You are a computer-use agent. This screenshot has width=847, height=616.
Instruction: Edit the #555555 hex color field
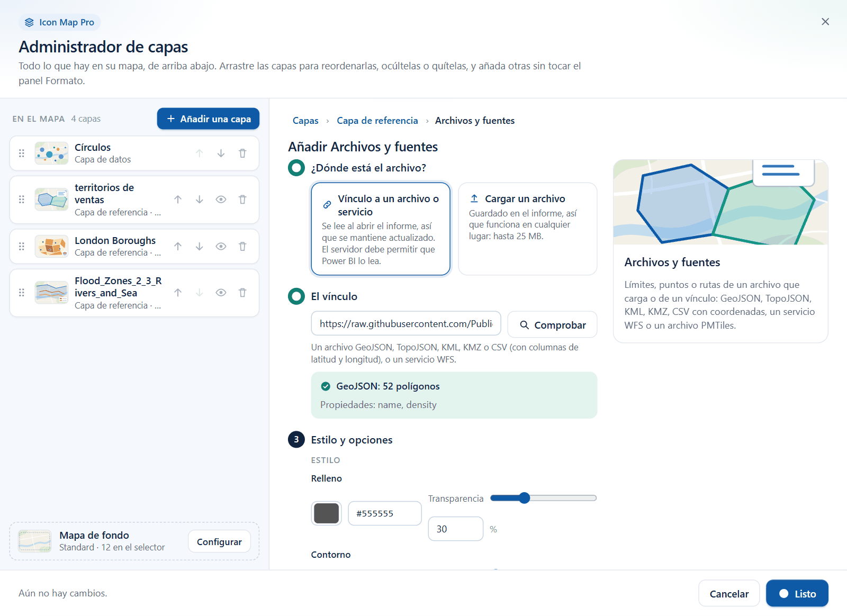pos(385,513)
